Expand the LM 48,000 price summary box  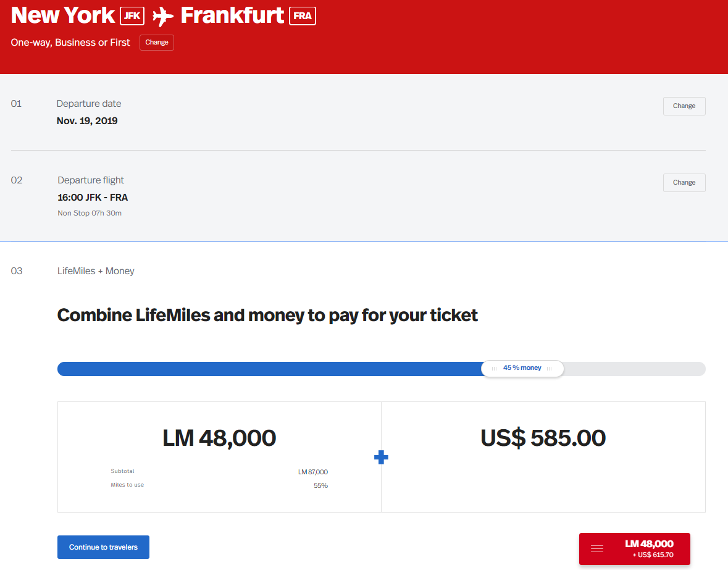tap(648, 548)
